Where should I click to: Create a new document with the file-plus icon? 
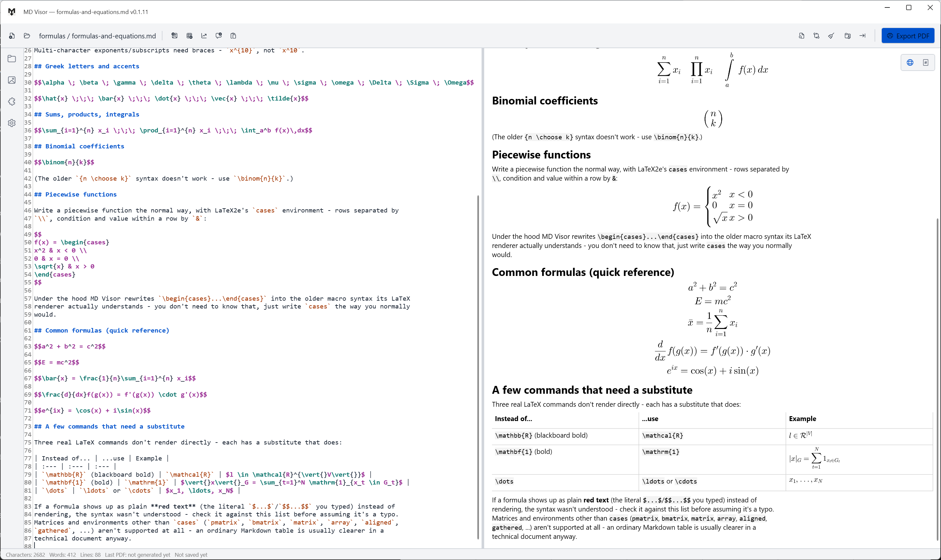(12, 36)
